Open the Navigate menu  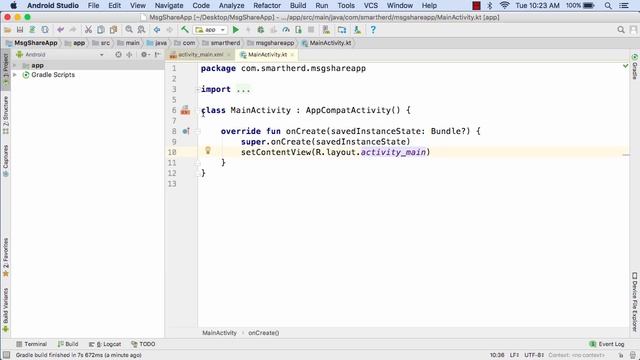(x=169, y=6)
